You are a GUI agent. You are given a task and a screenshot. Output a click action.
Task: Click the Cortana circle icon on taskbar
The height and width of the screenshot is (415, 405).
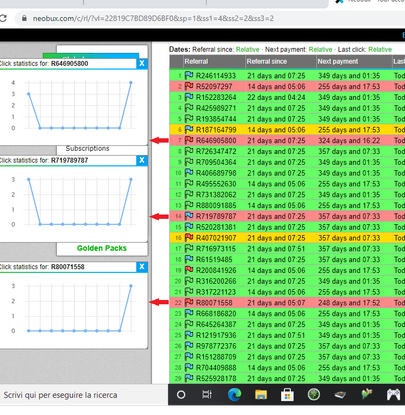pos(181,395)
